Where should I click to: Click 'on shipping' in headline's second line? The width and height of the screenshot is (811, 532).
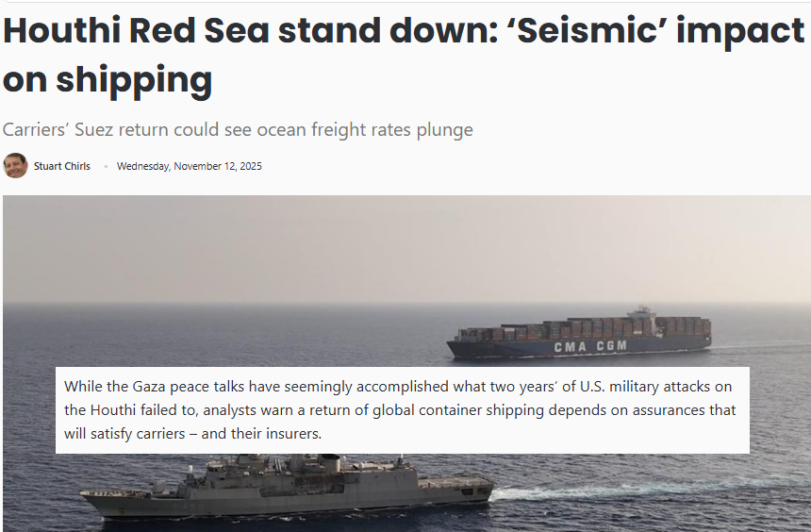(x=107, y=81)
